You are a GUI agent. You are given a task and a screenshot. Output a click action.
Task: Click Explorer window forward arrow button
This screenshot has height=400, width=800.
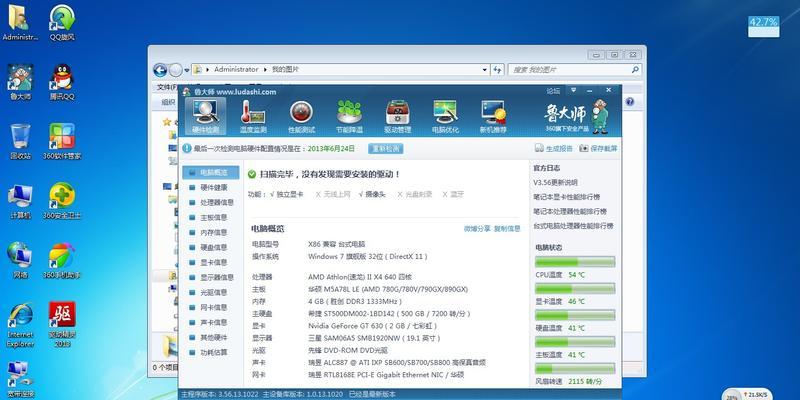pos(176,70)
